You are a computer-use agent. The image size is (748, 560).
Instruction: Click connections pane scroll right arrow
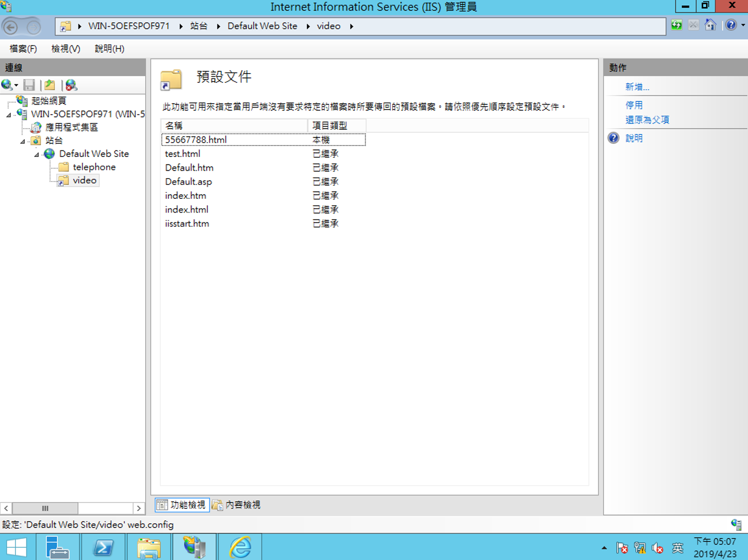click(x=139, y=508)
